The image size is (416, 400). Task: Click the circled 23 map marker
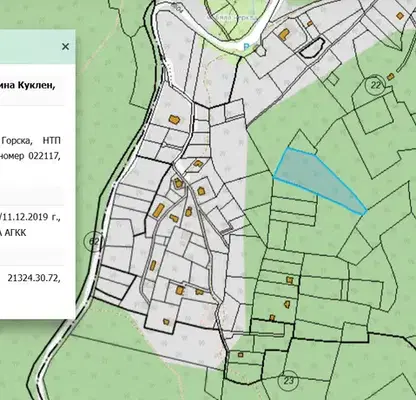[x=288, y=380]
